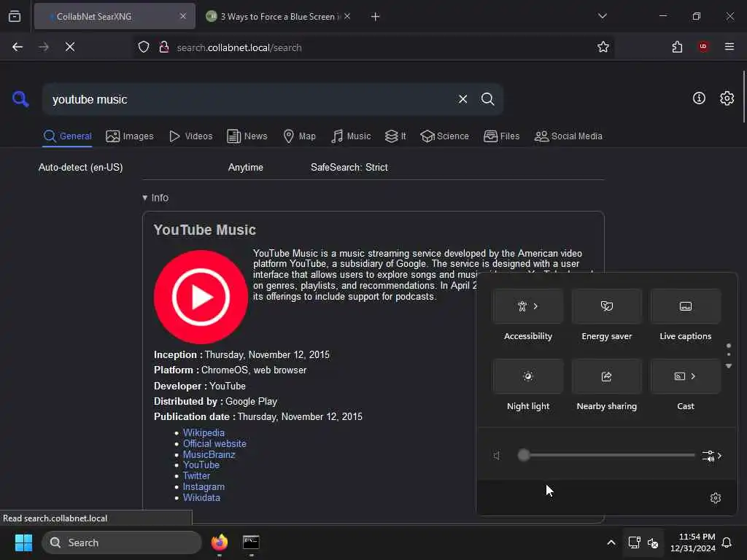Image resolution: width=747 pixels, height=560 pixels.
Task: Open the list all tabs dropdown
Action: click(x=602, y=16)
